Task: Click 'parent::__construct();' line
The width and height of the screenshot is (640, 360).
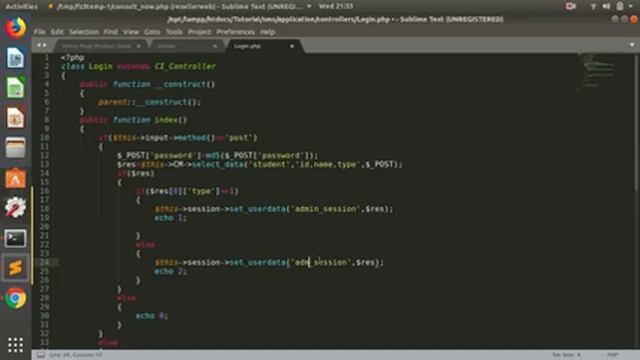Action: [x=150, y=102]
